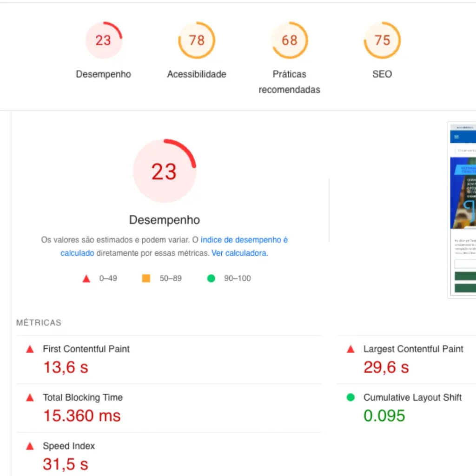Jump to the SEO score gauge showing 75
The width and height of the screenshot is (476, 476).
click(x=382, y=40)
